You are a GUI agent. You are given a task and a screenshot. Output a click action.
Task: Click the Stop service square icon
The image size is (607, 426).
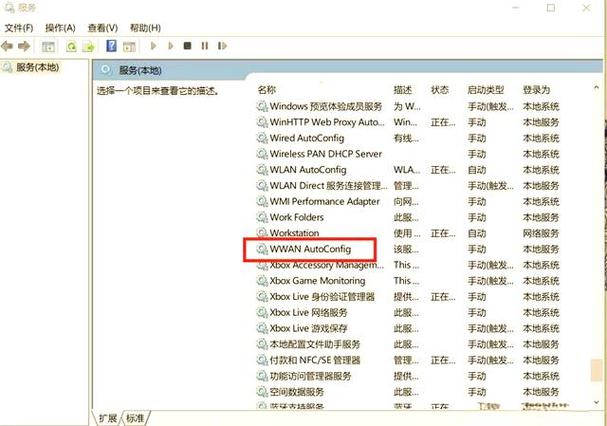pyautogui.click(x=187, y=46)
